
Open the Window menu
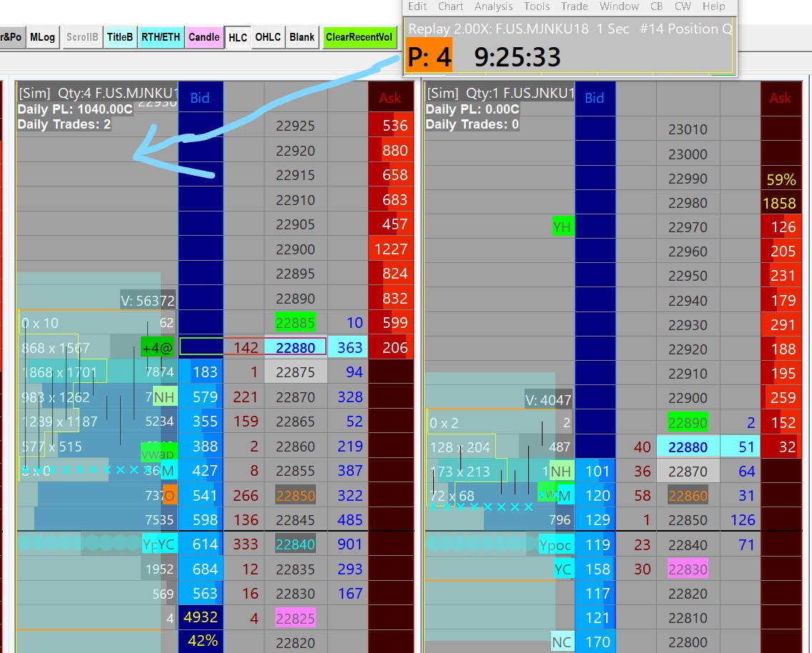pos(619,6)
